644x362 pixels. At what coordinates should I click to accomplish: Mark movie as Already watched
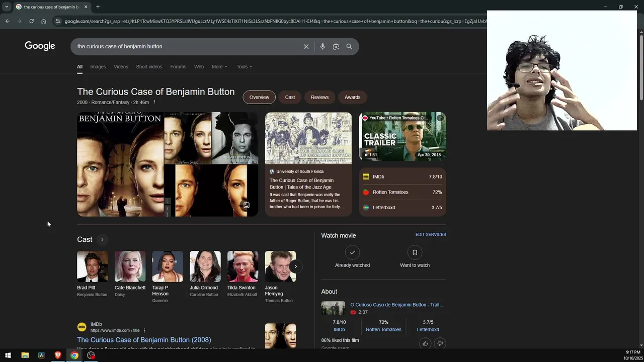click(x=352, y=257)
